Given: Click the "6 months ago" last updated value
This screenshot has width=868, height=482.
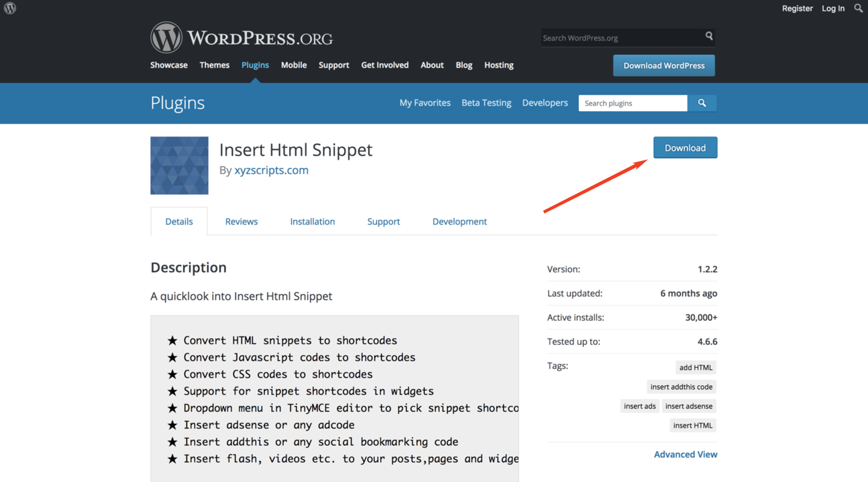Looking at the screenshot, I should [689, 294].
